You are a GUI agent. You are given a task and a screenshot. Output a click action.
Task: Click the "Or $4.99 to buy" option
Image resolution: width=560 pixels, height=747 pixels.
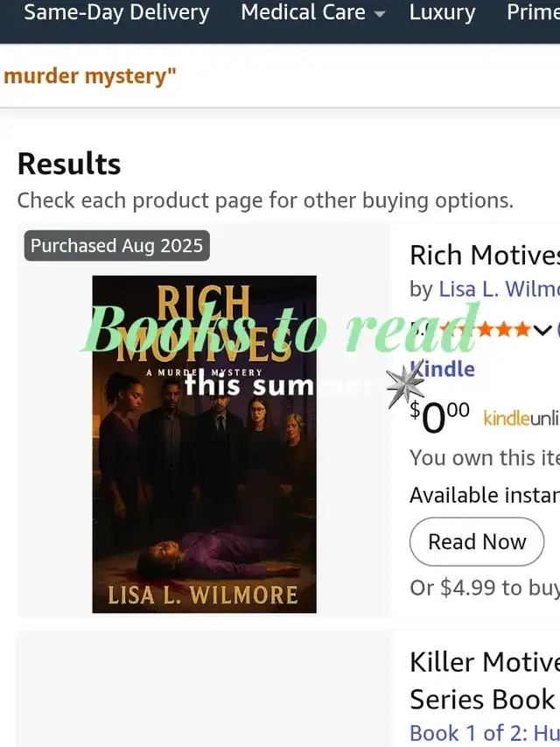[484, 587]
